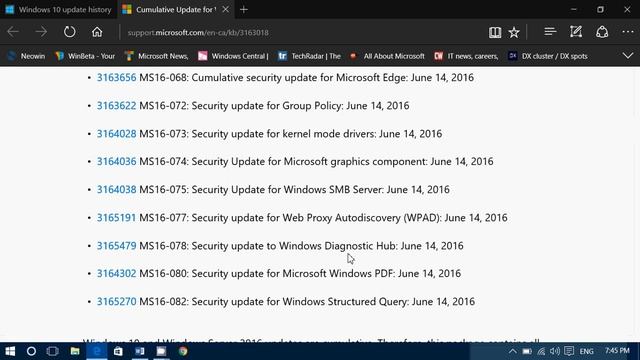Open Action Center notifications

tap(569, 351)
